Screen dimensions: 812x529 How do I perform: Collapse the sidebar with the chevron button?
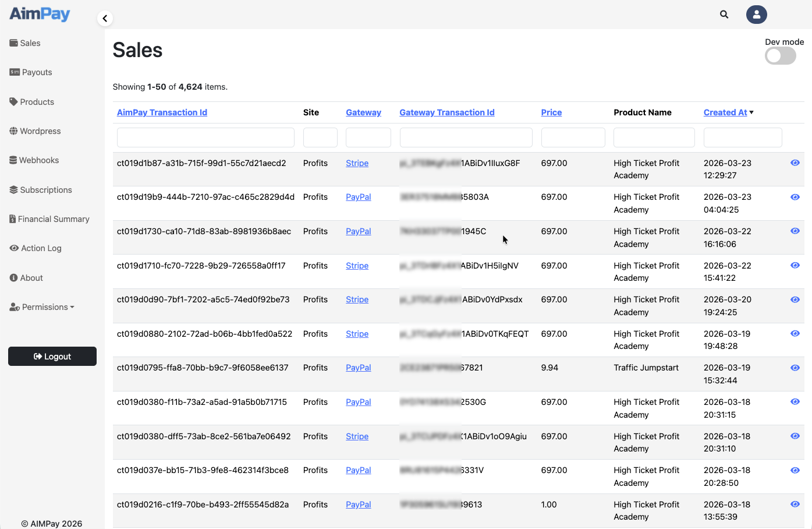[x=105, y=19]
